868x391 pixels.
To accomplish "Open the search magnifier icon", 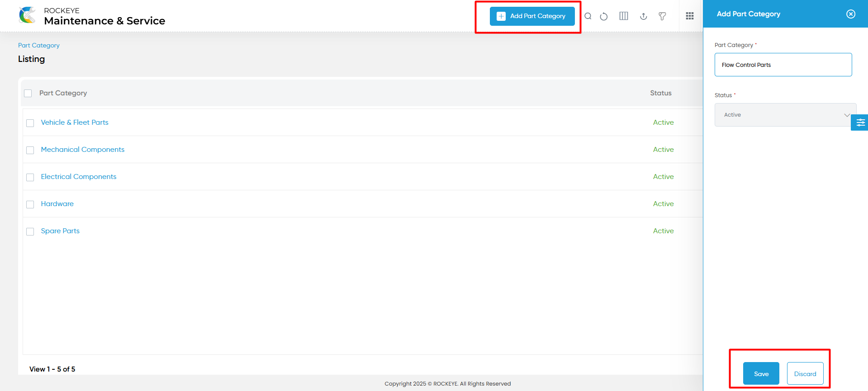I will coord(588,16).
